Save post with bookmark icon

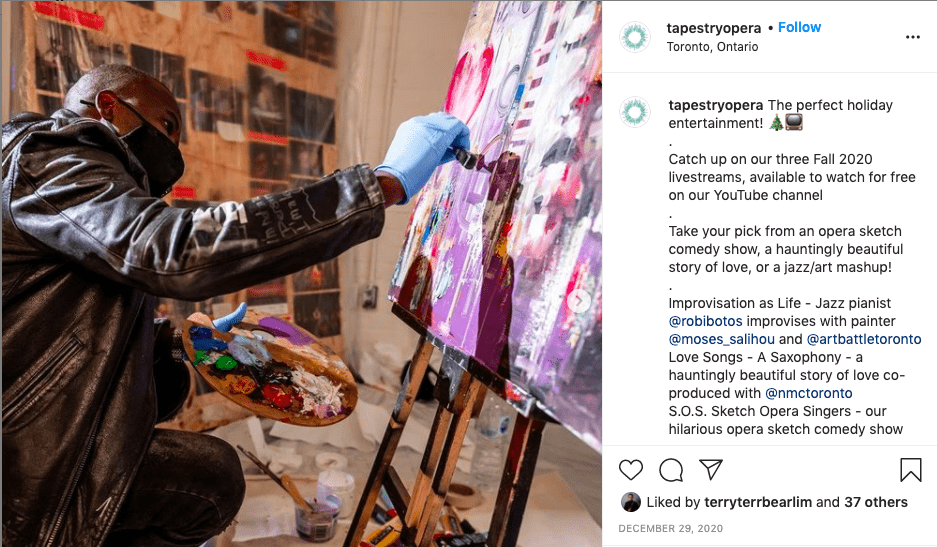[911, 470]
